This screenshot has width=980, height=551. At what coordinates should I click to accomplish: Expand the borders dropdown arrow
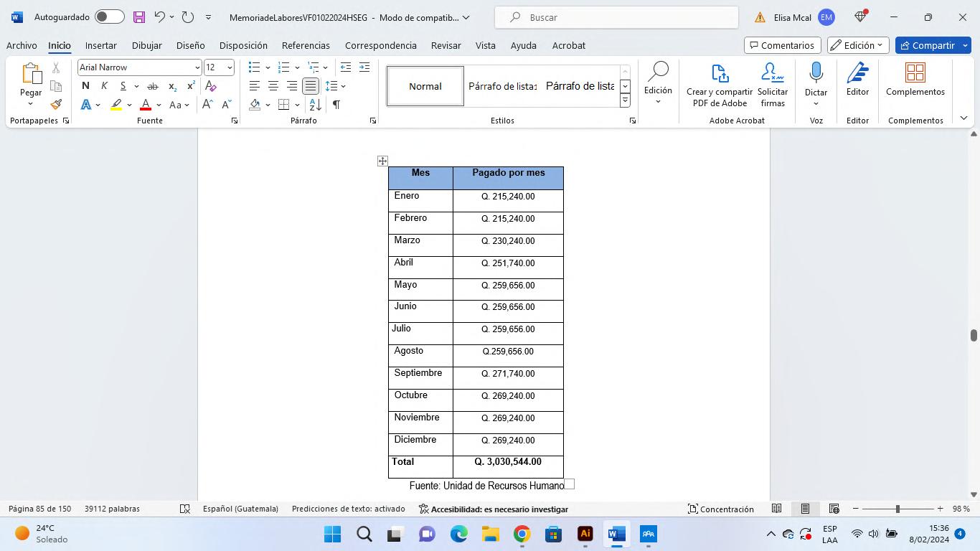pyautogui.click(x=297, y=105)
